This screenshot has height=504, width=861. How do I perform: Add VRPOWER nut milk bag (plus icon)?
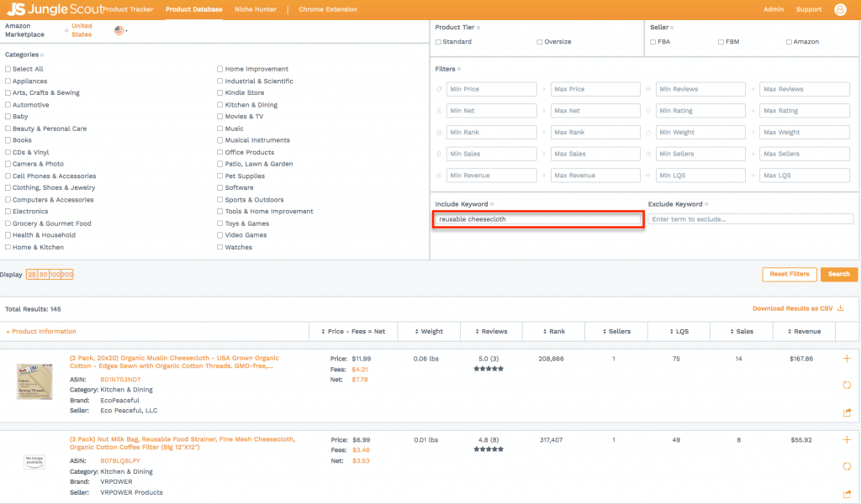pos(847,440)
